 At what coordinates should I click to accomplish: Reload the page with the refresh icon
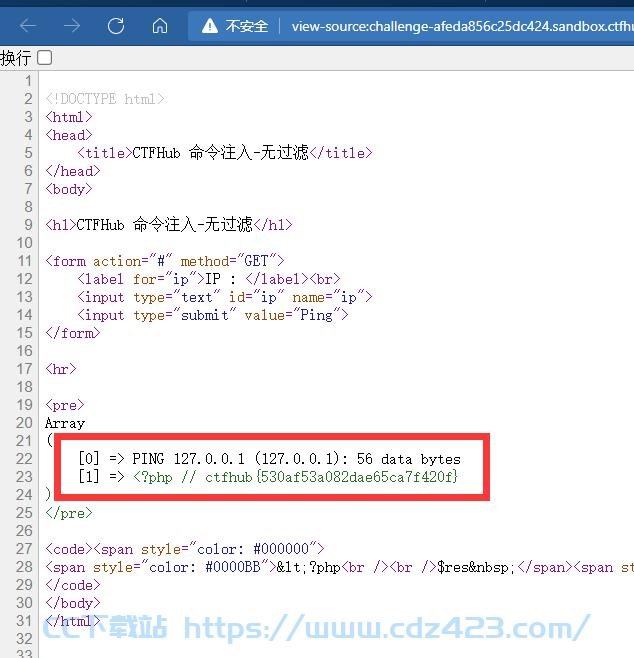[116, 26]
